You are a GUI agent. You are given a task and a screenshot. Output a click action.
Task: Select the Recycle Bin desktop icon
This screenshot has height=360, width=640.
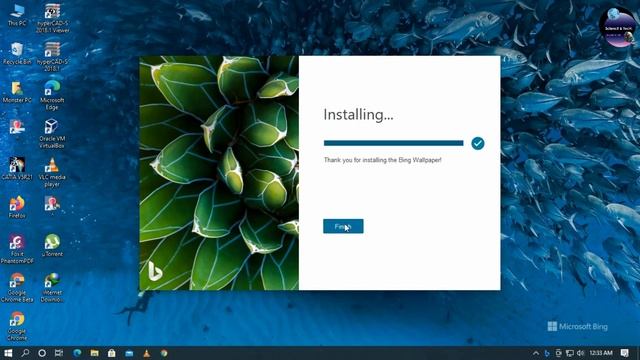click(x=17, y=54)
